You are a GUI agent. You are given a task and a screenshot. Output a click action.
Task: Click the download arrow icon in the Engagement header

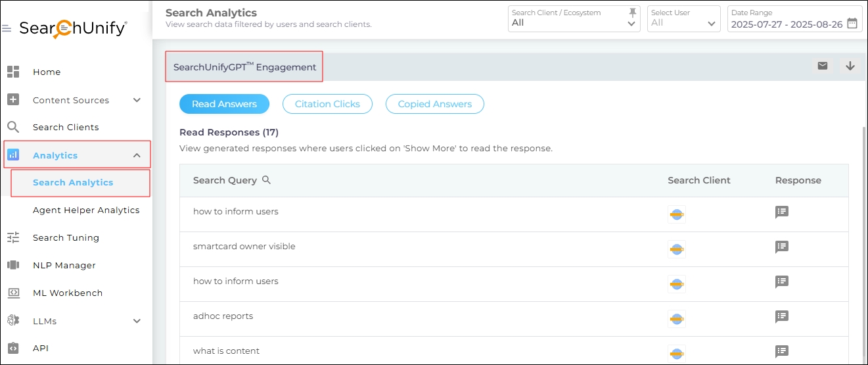[x=850, y=66]
